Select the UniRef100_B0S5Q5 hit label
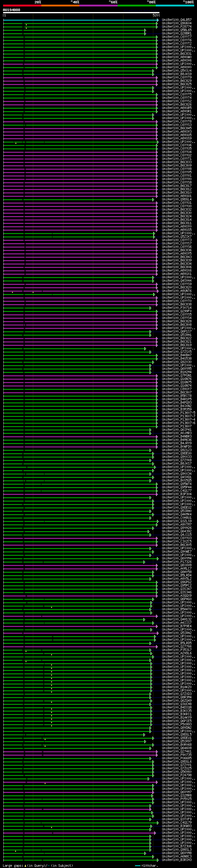The height and width of the screenshot is (868, 197). (x=177, y=481)
